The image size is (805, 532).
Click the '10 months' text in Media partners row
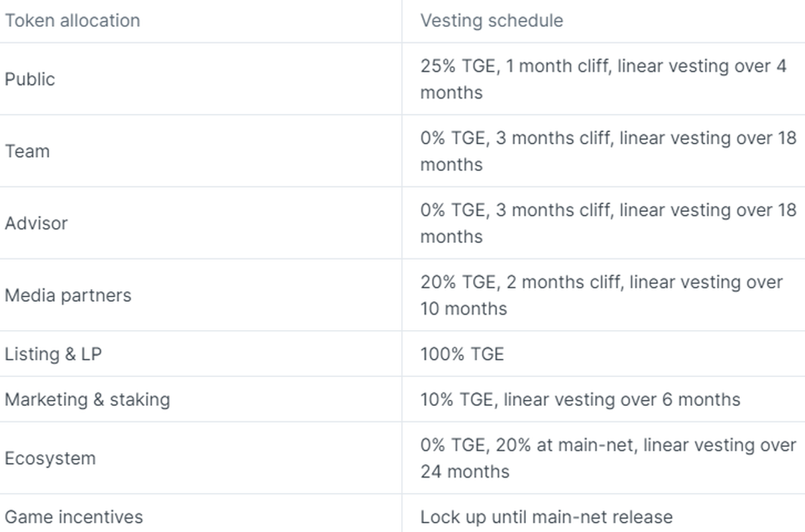click(464, 309)
